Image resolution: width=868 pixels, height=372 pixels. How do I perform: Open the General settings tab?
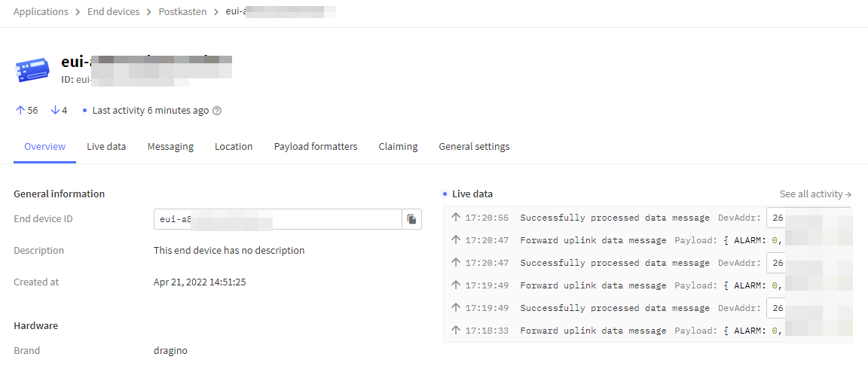475,147
